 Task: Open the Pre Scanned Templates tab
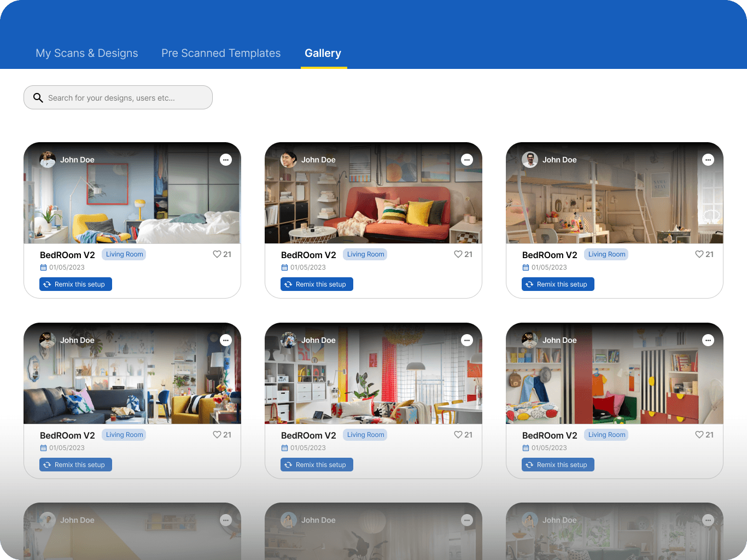click(221, 53)
